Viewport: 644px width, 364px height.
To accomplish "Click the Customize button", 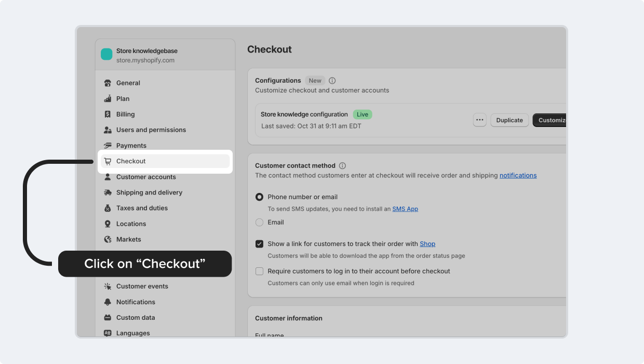I will coord(550,120).
